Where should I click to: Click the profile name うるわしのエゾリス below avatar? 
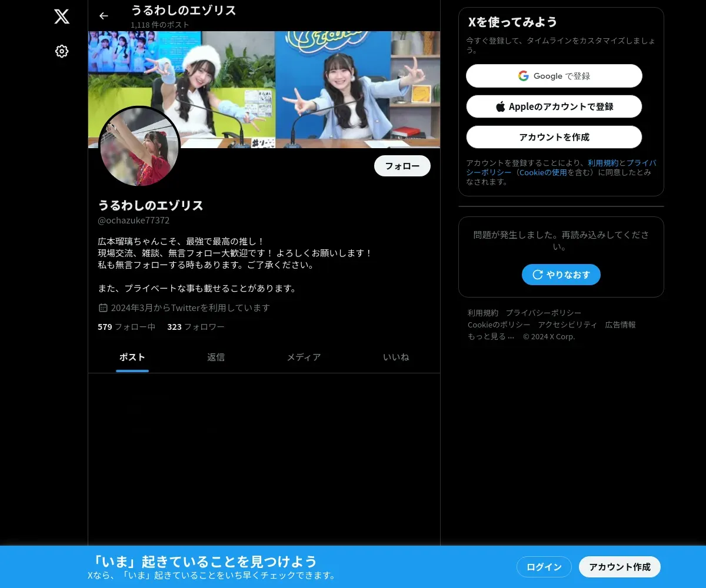coord(151,205)
